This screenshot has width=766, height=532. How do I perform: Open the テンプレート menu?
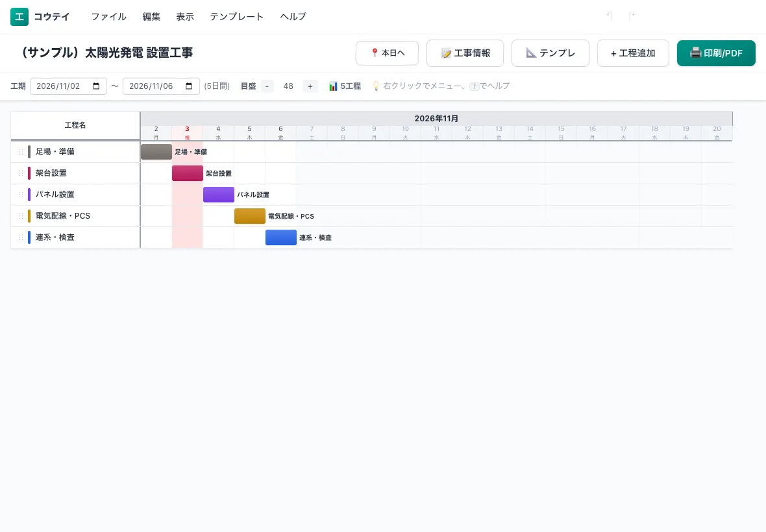[236, 17]
